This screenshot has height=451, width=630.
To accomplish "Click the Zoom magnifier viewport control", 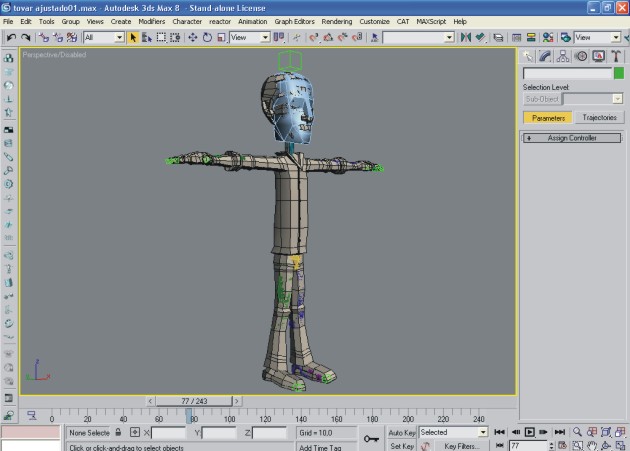I will (x=577, y=432).
